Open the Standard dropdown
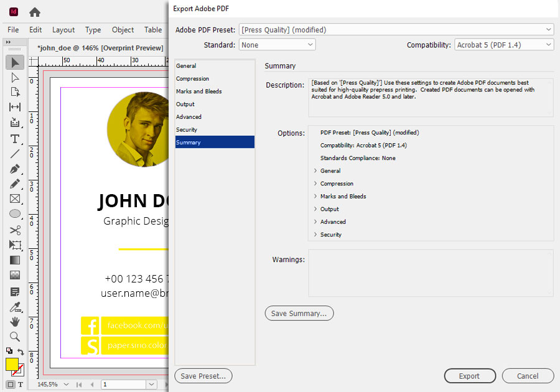Screen dimensions: 560x392 pos(277,45)
